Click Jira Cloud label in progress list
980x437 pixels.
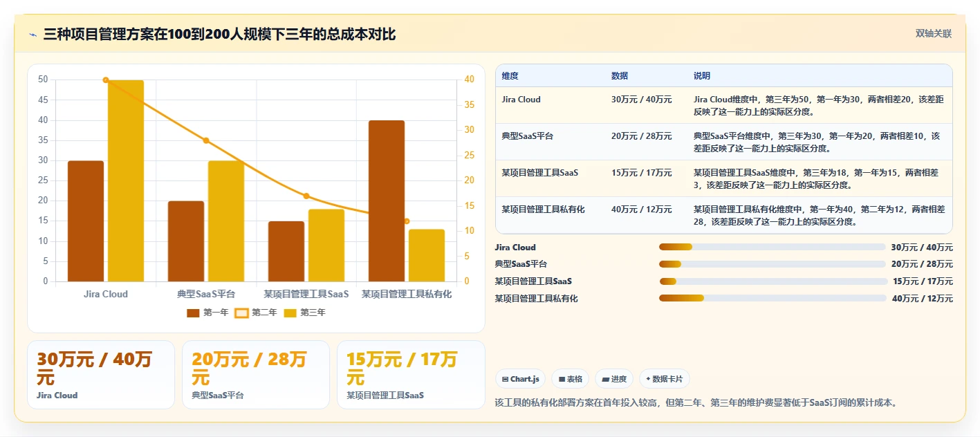click(x=515, y=248)
